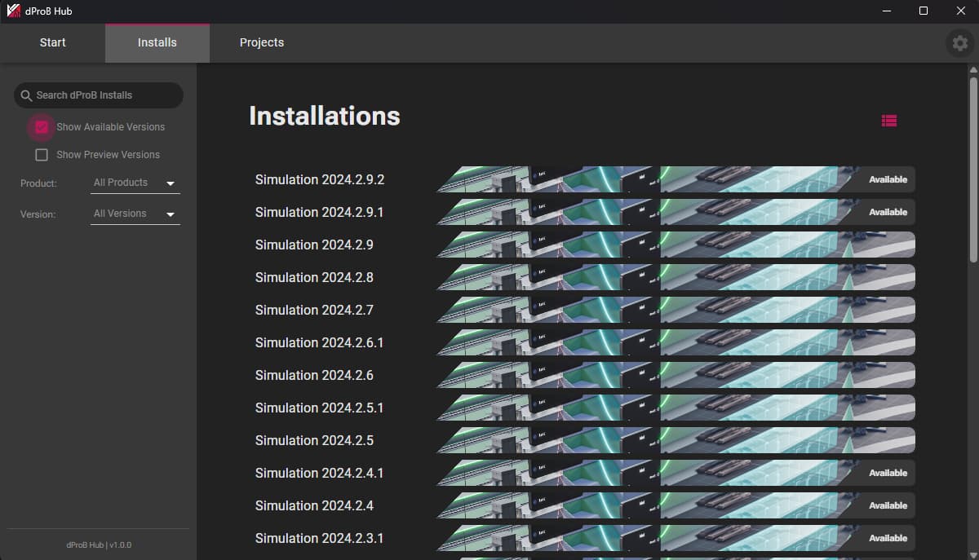979x560 pixels.
Task: Click Available button for Simulation 2024.2.9.2
Action: pyautogui.click(x=888, y=179)
